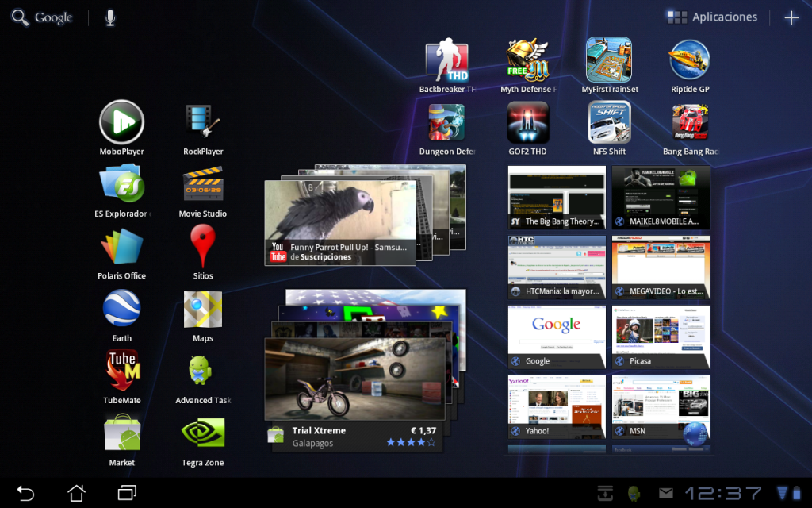Launch TubeMate downloader
The image size is (812, 508).
click(121, 371)
